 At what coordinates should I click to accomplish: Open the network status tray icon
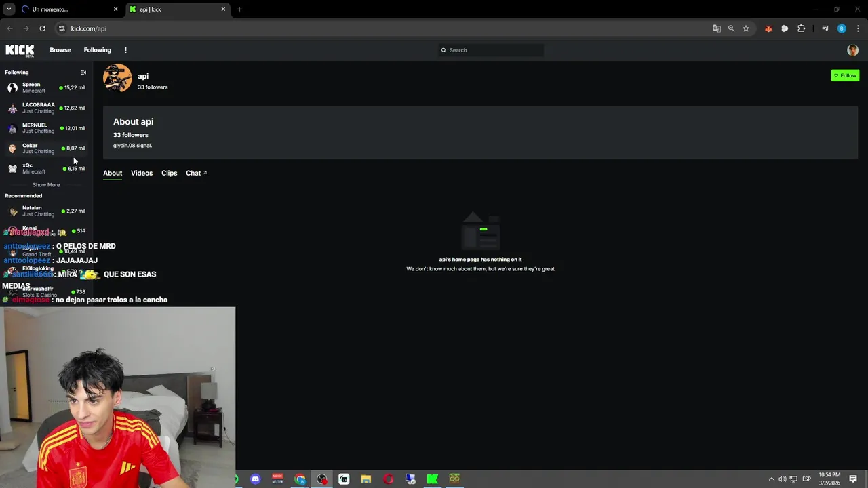pyautogui.click(x=793, y=479)
